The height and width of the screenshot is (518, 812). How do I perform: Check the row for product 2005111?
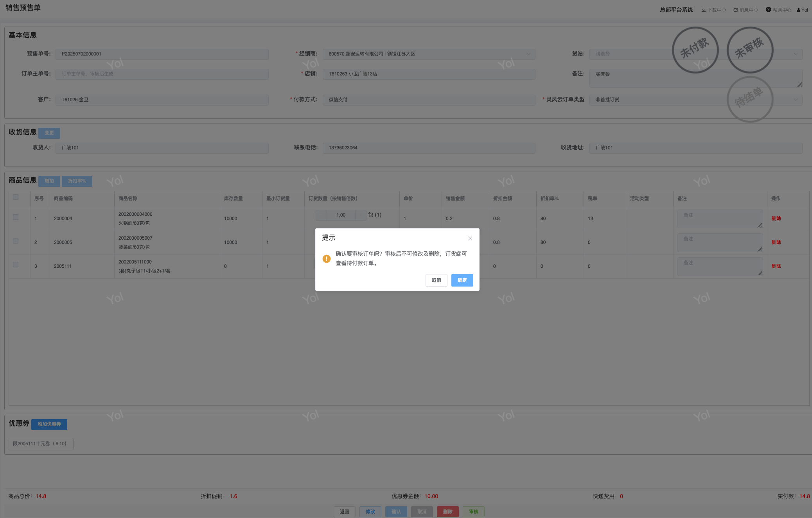click(16, 265)
